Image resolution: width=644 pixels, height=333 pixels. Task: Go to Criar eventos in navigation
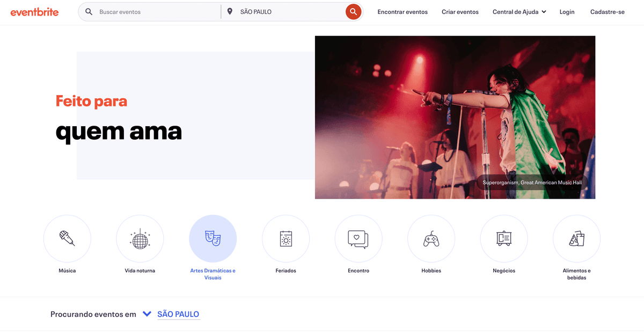click(x=460, y=12)
